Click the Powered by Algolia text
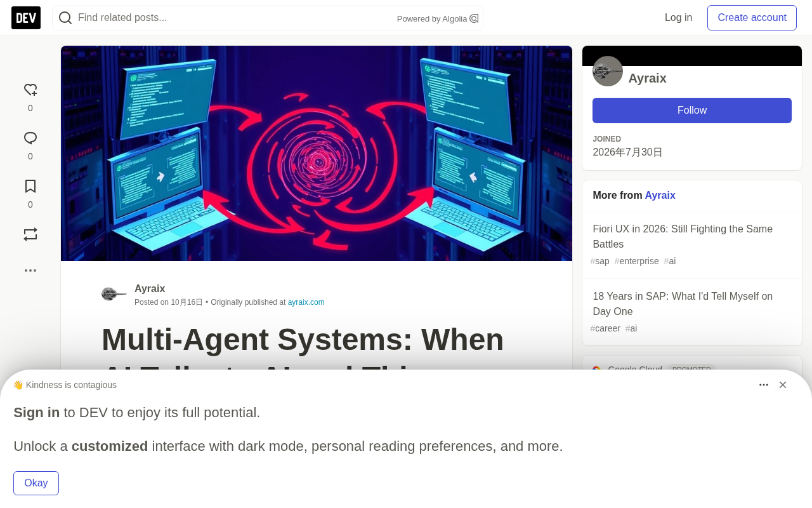Viewport: 812px width, 508px height. pyautogui.click(x=432, y=19)
